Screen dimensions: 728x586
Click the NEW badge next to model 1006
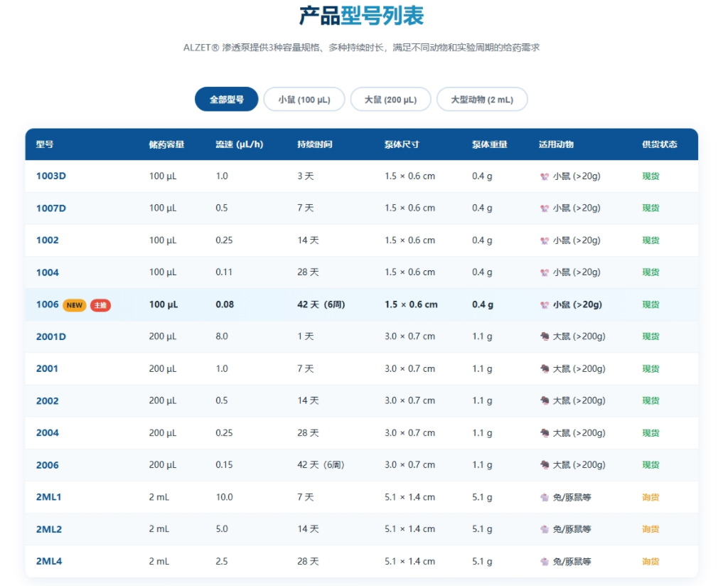point(74,304)
